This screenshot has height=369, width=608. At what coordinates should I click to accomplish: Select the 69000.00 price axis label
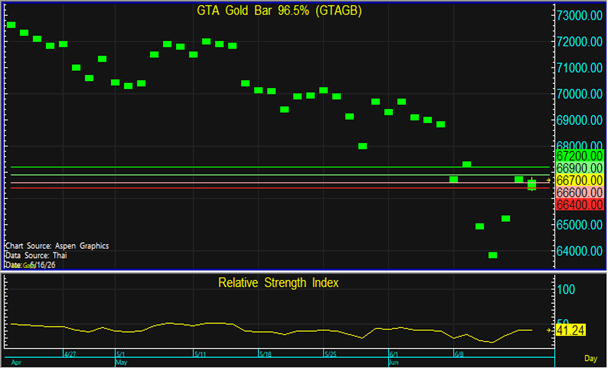(x=579, y=121)
